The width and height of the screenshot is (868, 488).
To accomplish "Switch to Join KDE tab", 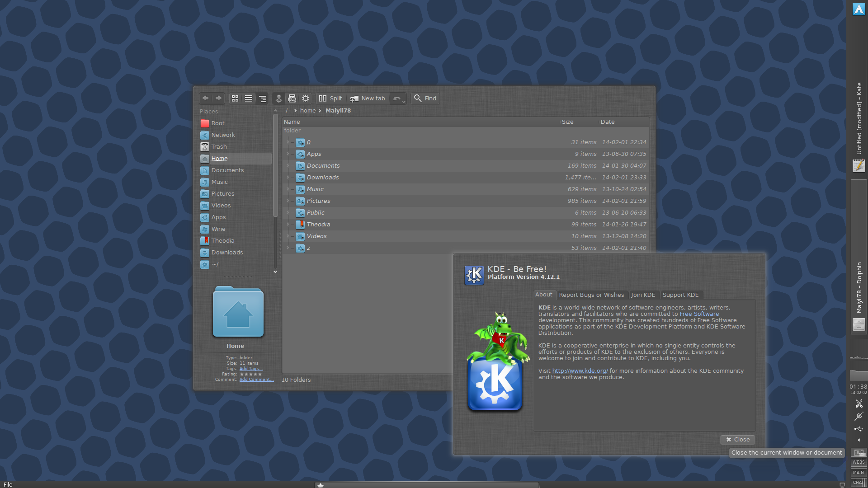I will (x=643, y=295).
